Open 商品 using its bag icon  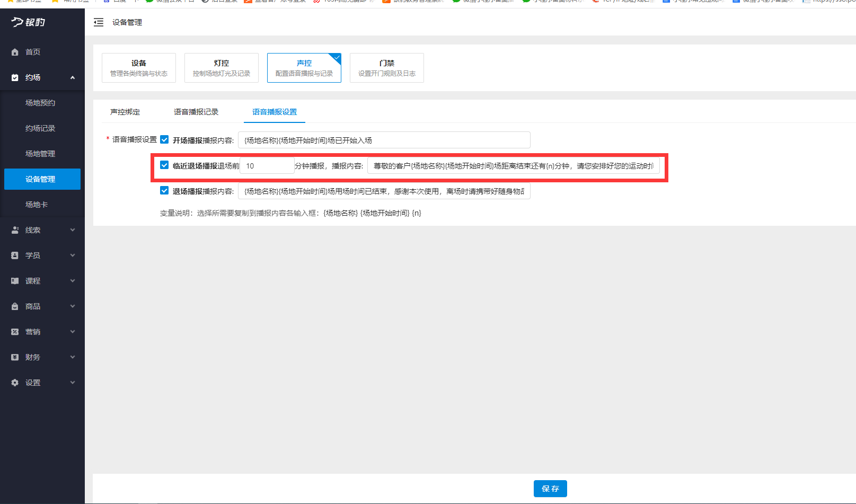point(15,306)
